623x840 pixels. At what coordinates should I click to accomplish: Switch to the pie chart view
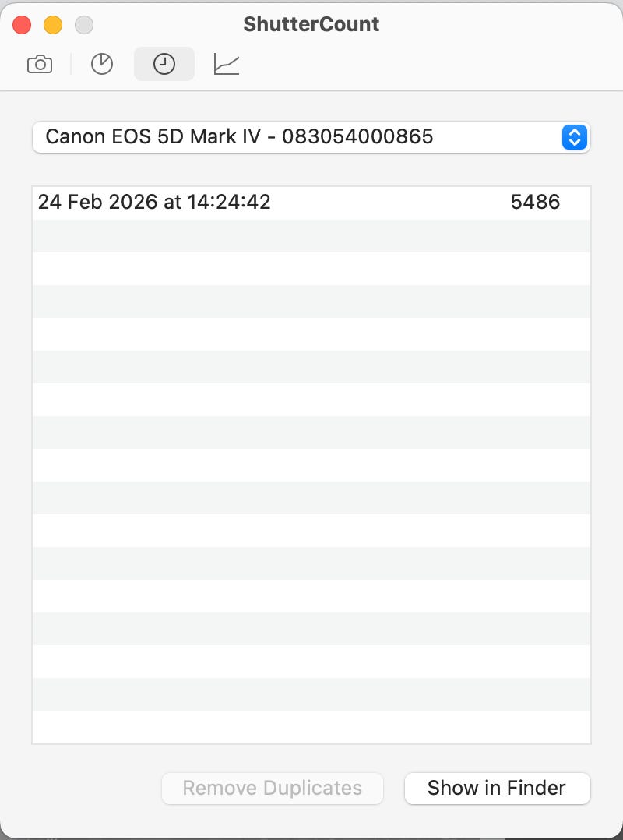102,65
